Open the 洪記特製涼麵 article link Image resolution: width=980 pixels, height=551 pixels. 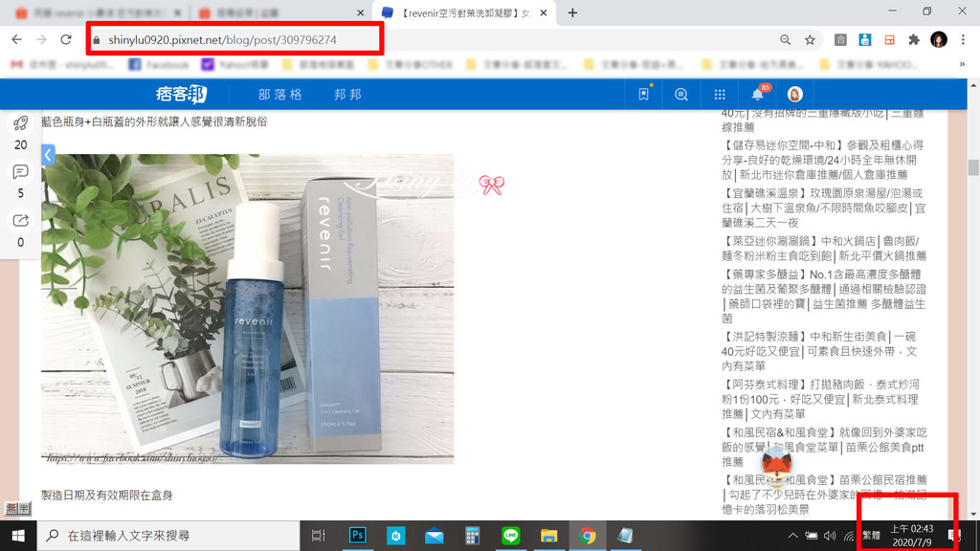(x=819, y=351)
